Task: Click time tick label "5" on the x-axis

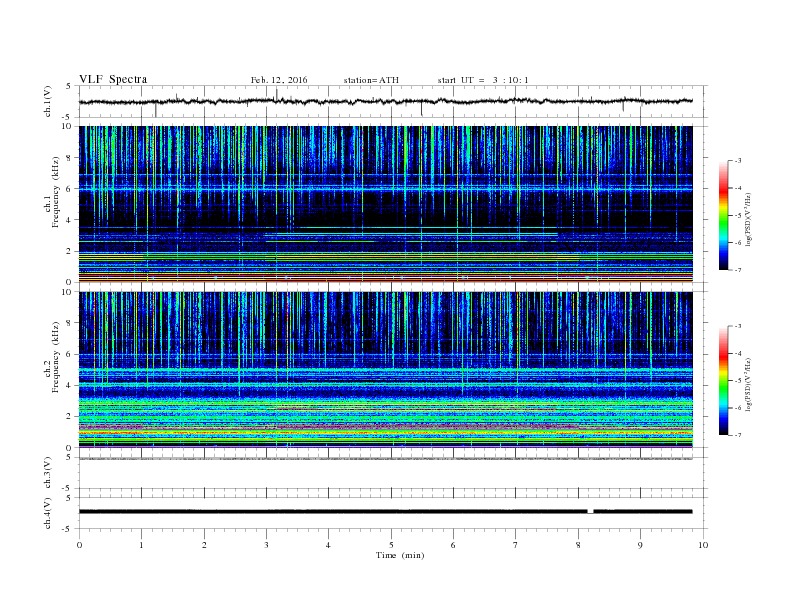Action: tap(391, 545)
